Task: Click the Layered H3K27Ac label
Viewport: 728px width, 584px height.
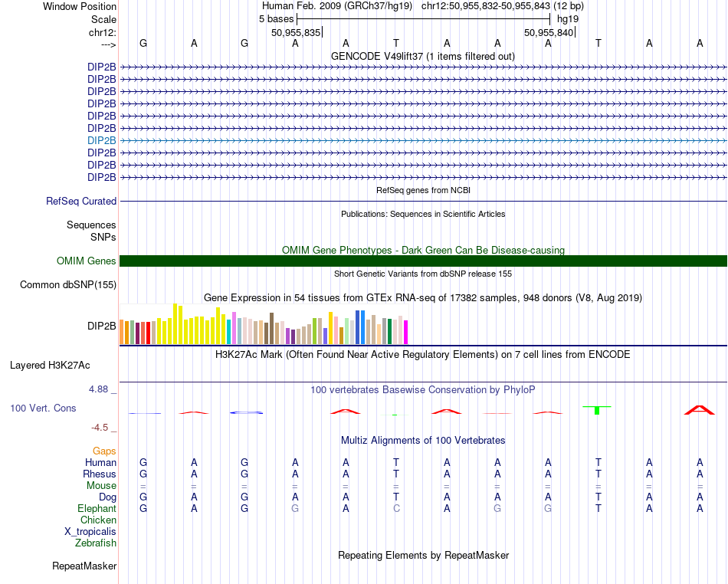Action: point(50,366)
